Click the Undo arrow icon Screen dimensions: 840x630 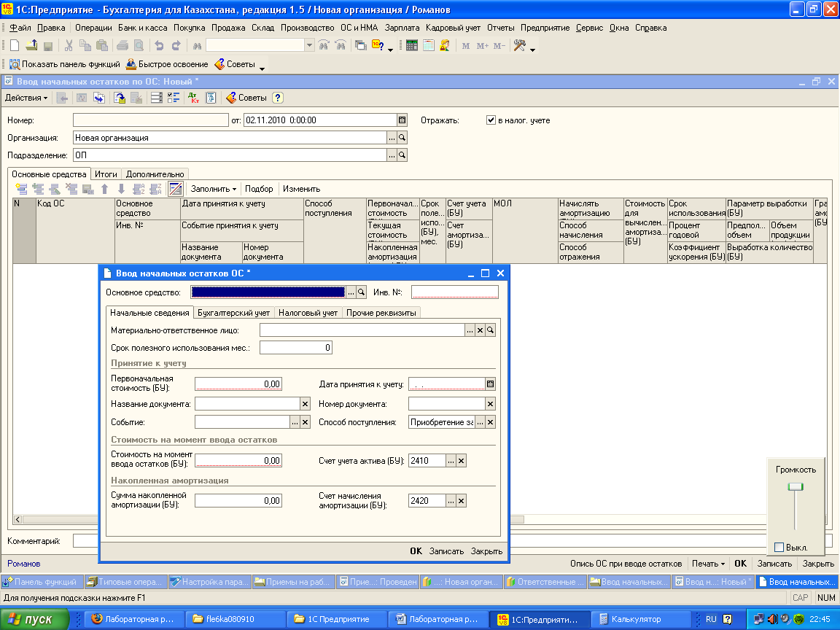pos(158,46)
